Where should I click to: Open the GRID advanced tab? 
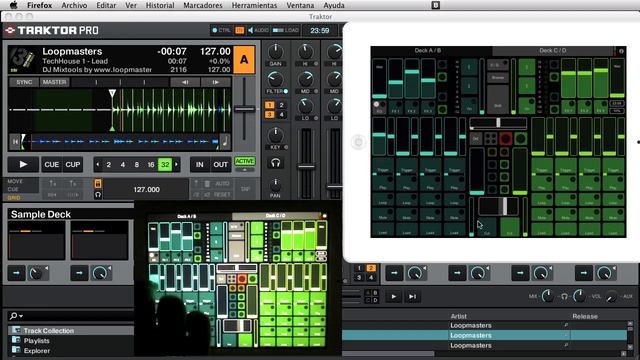[14, 198]
